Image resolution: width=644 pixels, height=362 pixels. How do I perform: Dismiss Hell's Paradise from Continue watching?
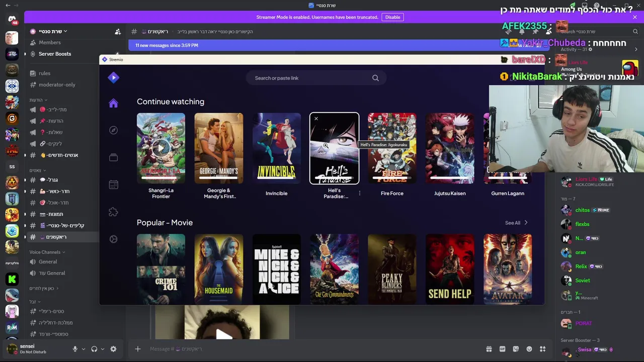pyautogui.click(x=316, y=119)
